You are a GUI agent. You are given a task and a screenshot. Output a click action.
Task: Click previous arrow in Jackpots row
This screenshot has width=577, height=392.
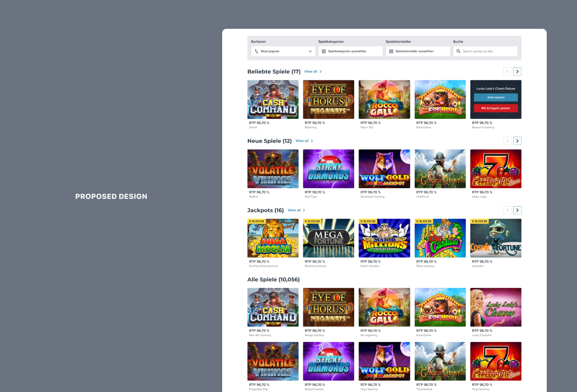point(507,210)
